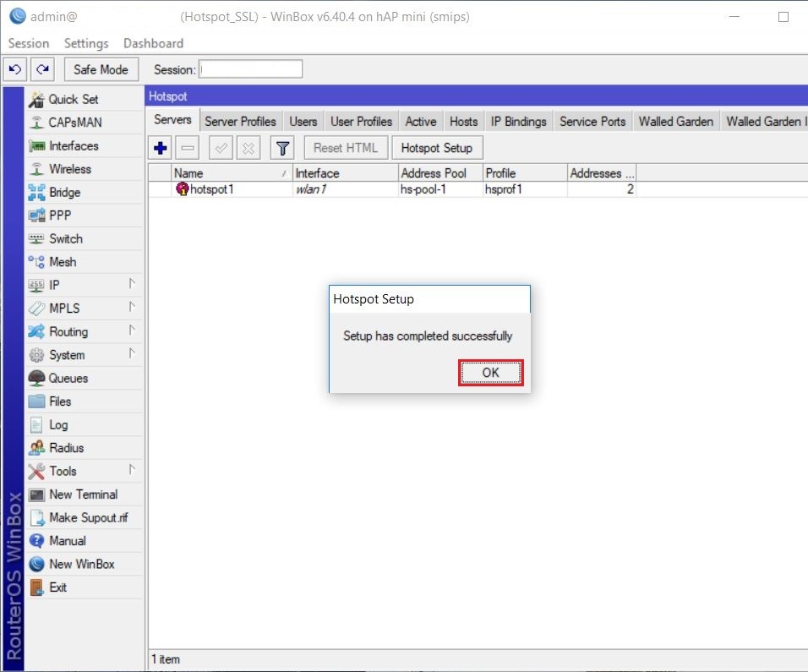This screenshot has height=672, width=808.
Task: Open Wireless in sidebar
Action: coord(85,169)
